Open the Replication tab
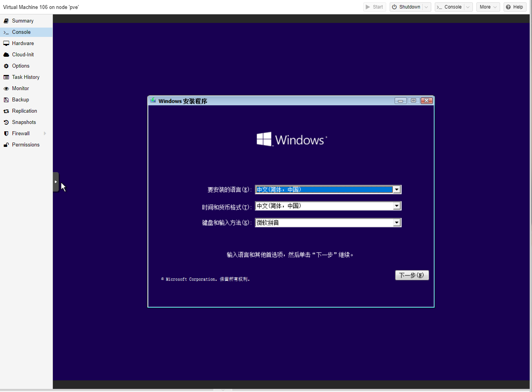Viewport: 532px width, 392px height. tap(24, 111)
